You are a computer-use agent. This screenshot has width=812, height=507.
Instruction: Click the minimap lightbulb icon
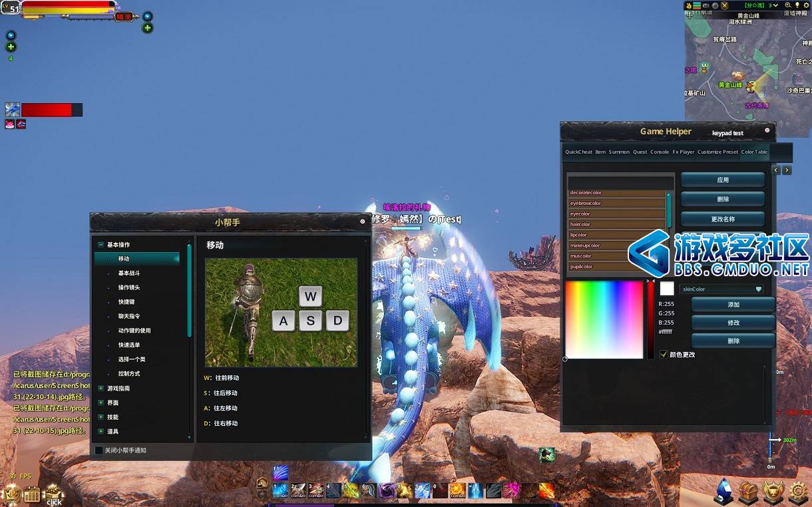click(797, 5)
